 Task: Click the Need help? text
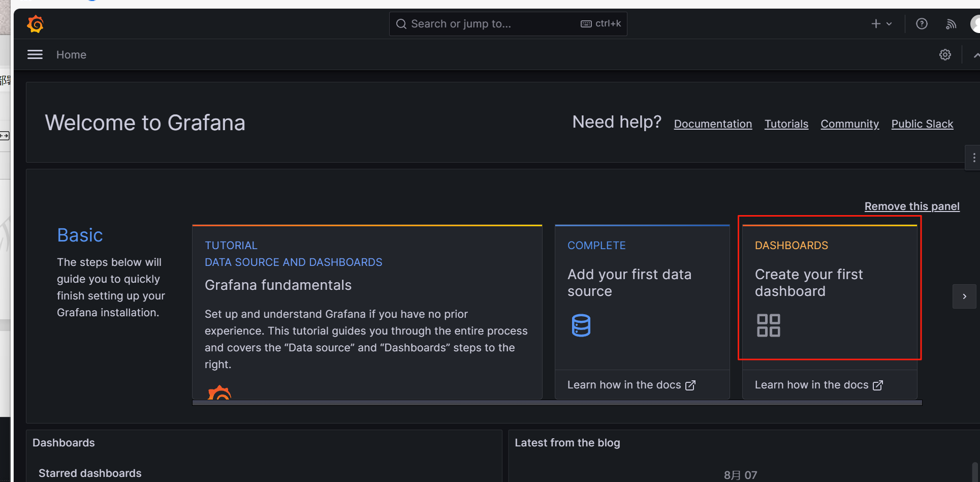coord(617,122)
